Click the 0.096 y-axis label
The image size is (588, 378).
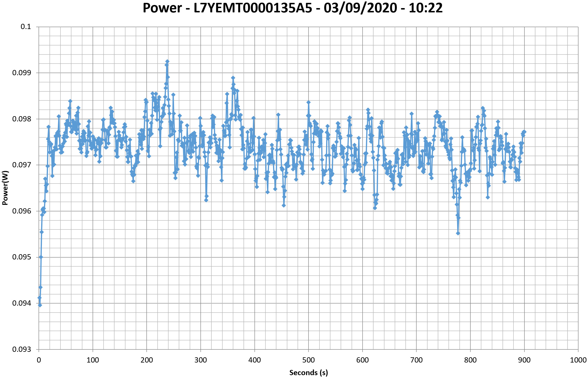pyautogui.click(x=22, y=211)
